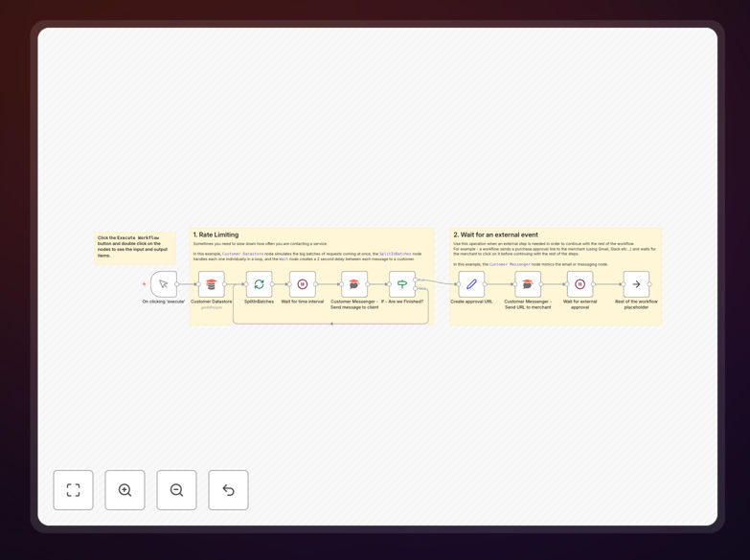This screenshot has height=560, width=750.
Task: Select the Create approval URL node
Action: click(471, 284)
